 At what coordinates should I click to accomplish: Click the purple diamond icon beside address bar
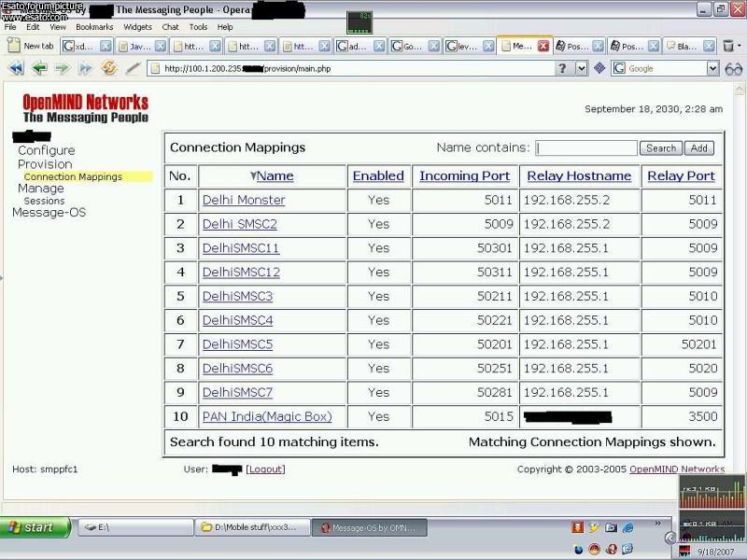click(x=599, y=68)
